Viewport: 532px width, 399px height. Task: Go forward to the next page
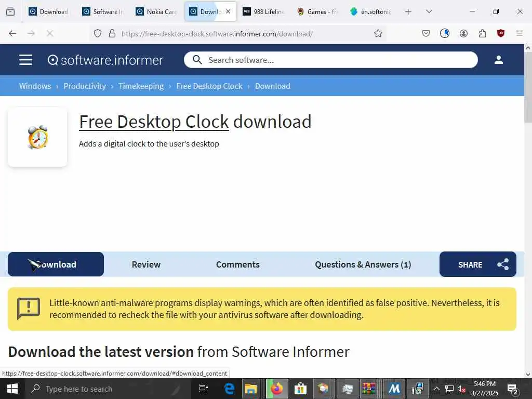point(31,33)
